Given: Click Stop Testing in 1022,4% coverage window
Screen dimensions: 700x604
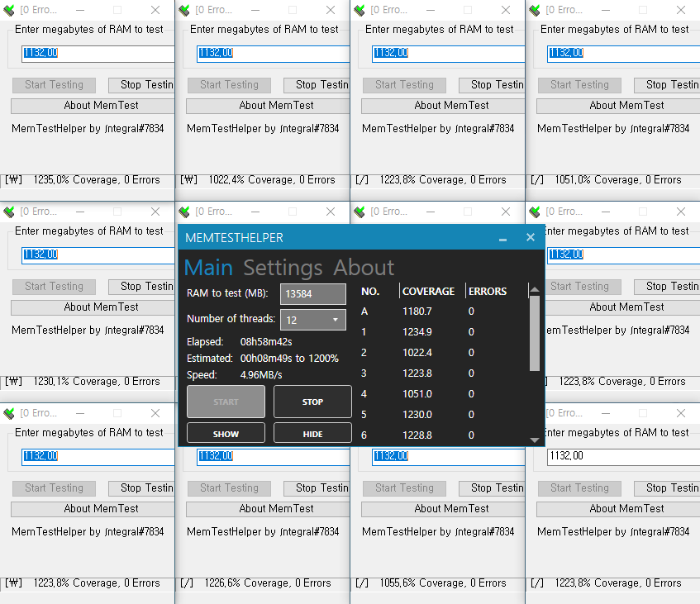Looking at the screenshot, I should point(317,85).
